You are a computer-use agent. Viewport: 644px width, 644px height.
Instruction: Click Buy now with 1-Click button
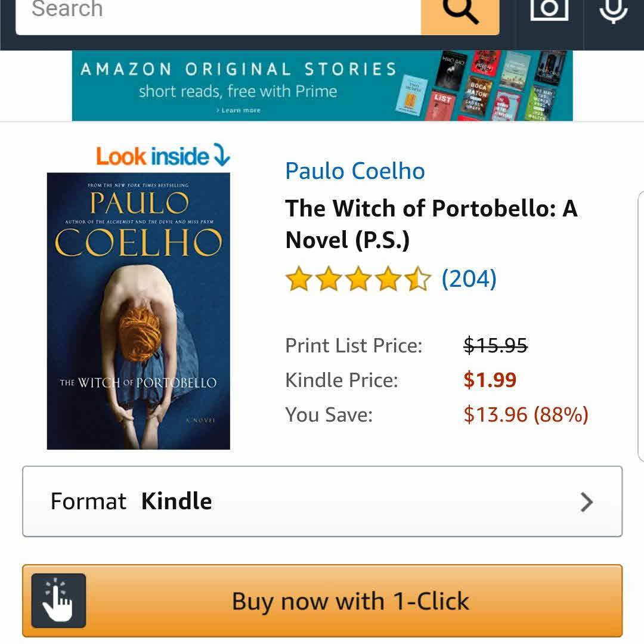323,601
